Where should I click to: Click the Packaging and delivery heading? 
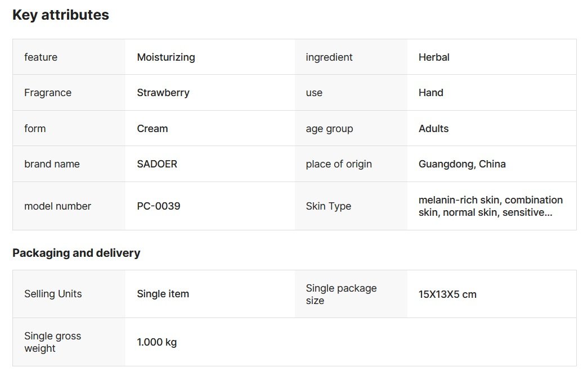[x=77, y=253]
